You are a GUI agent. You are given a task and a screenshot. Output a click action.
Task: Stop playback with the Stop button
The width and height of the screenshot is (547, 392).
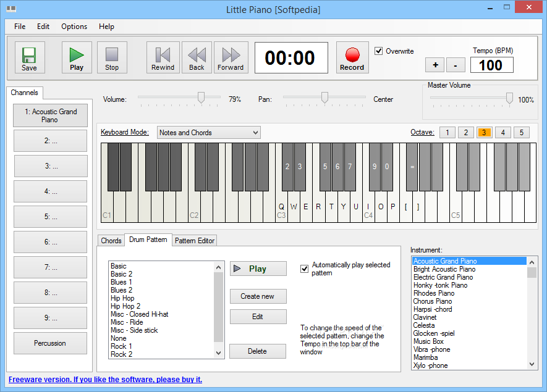tap(112, 57)
